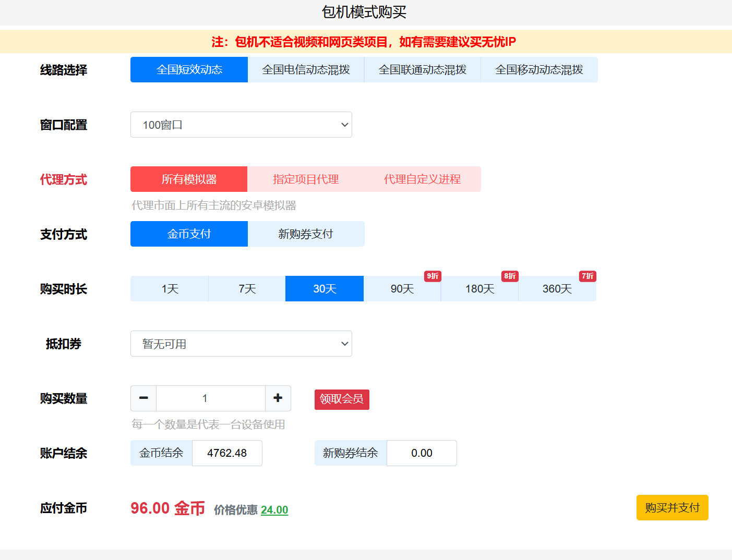732x560 pixels.
Task: Click the green 24.00 discount link
Action: [x=274, y=510]
